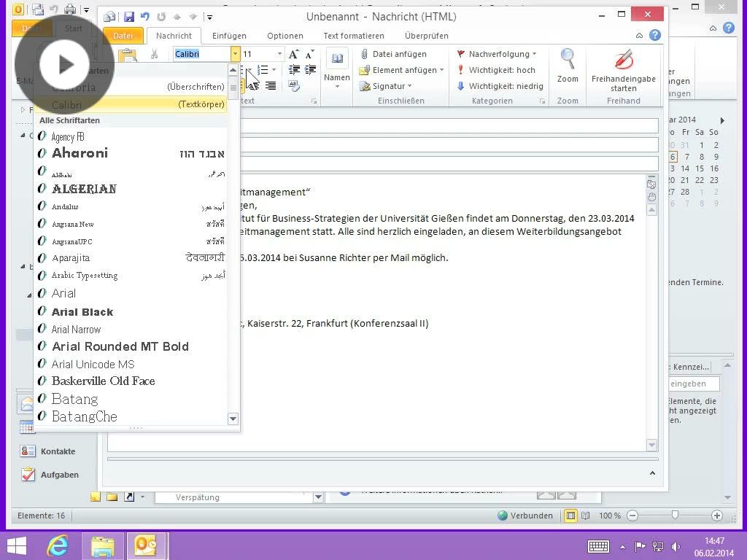
Task: Open the Verspätung combo box dropdown
Action: point(317,497)
